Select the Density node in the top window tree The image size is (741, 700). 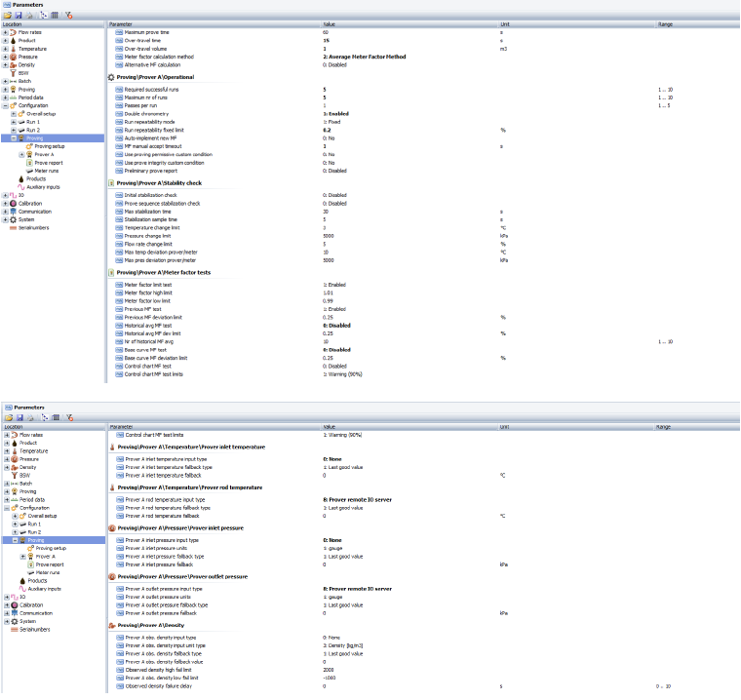(26, 64)
